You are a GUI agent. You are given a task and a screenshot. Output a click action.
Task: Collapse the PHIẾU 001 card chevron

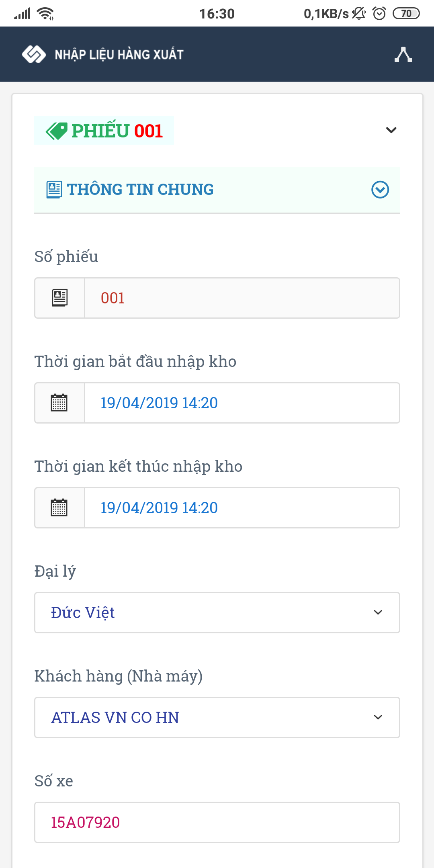391,130
